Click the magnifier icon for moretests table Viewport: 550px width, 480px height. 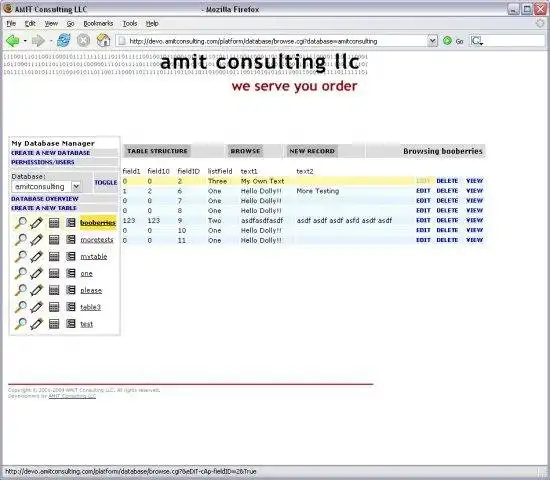click(20, 240)
